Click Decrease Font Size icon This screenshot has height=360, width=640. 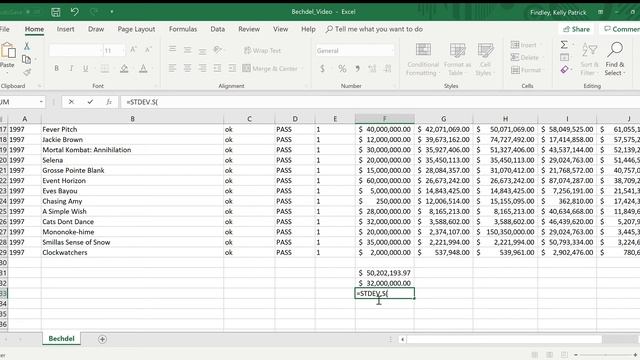click(148, 50)
